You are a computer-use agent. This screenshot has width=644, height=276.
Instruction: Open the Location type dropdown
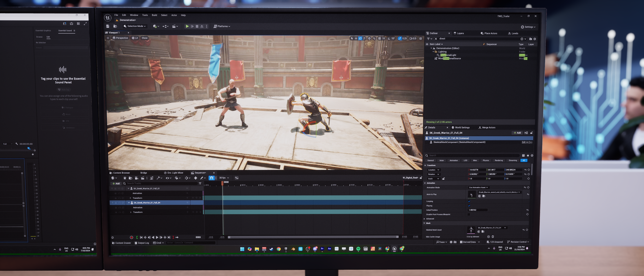pos(434,170)
